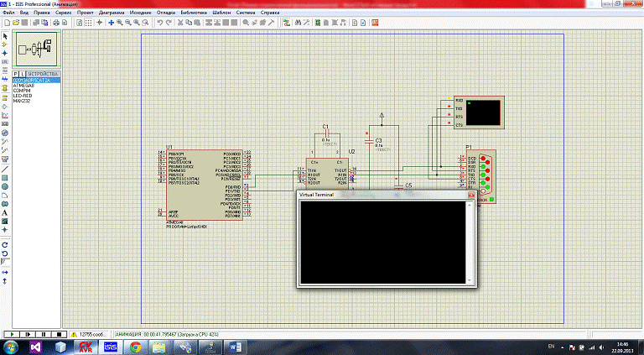Click the Cut scissors icon
This screenshot has height=355, width=644.
180,22
